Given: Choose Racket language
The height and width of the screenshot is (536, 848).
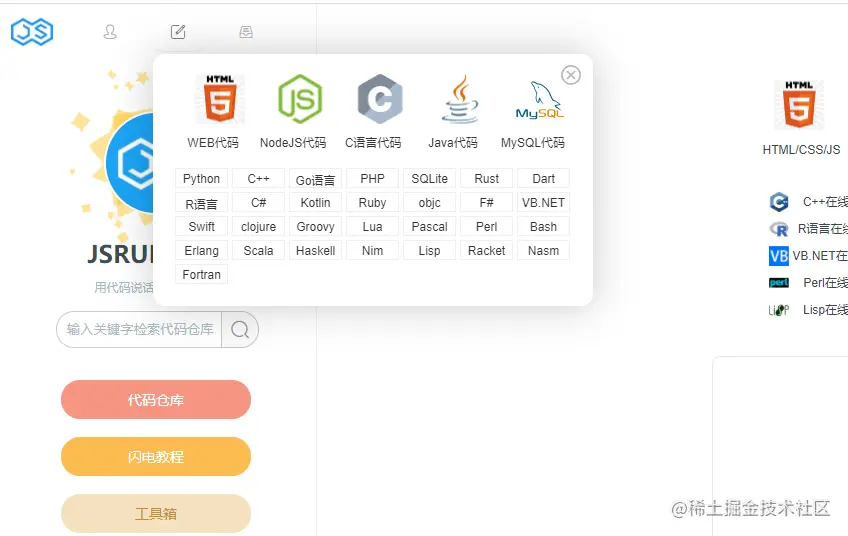Looking at the screenshot, I should click(x=487, y=250).
